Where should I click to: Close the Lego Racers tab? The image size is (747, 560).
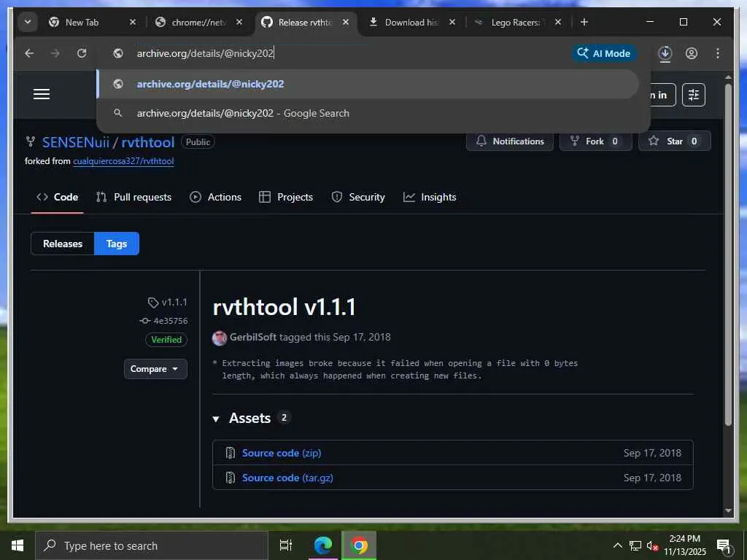click(x=558, y=22)
